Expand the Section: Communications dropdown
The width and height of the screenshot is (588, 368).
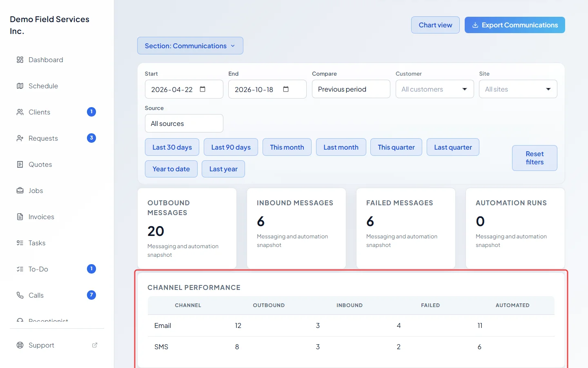(190, 46)
